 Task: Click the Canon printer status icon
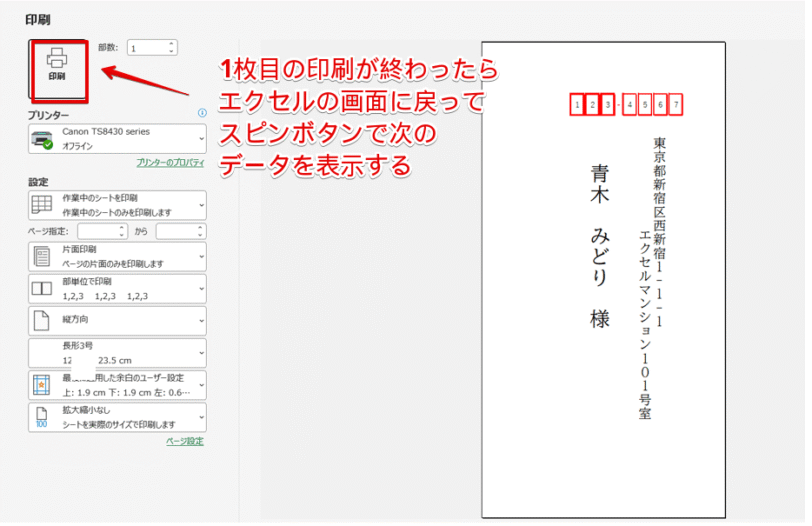[x=41, y=140]
